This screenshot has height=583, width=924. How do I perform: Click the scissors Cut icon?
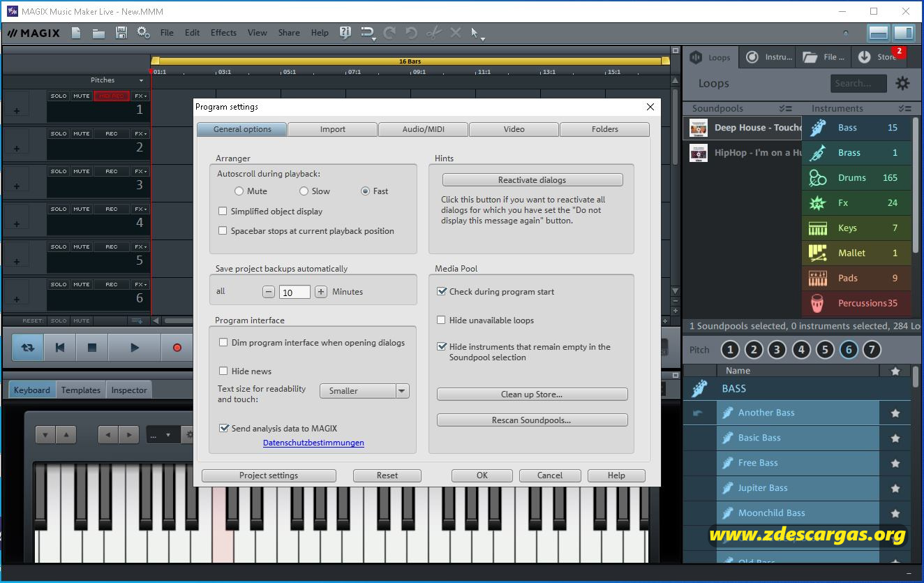pos(433,33)
